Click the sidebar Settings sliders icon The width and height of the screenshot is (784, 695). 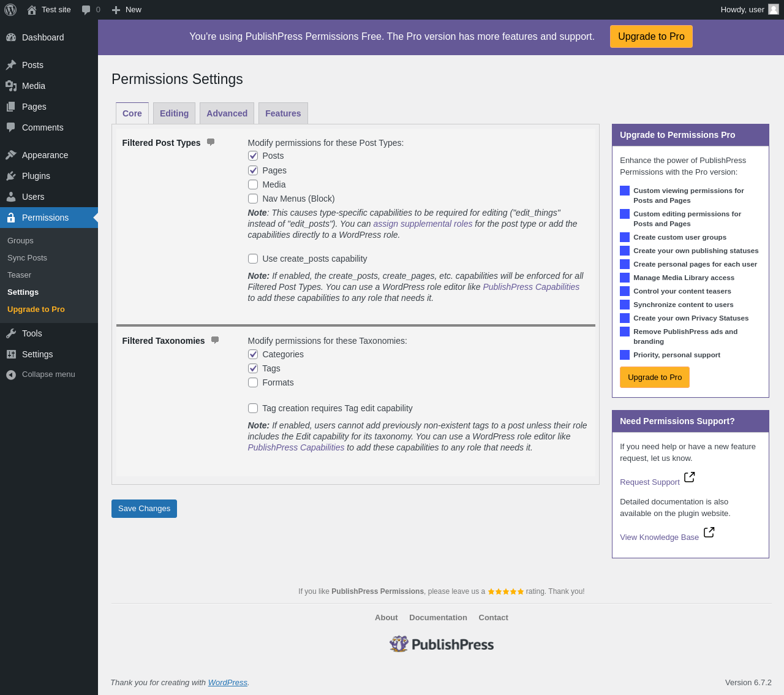[11, 354]
